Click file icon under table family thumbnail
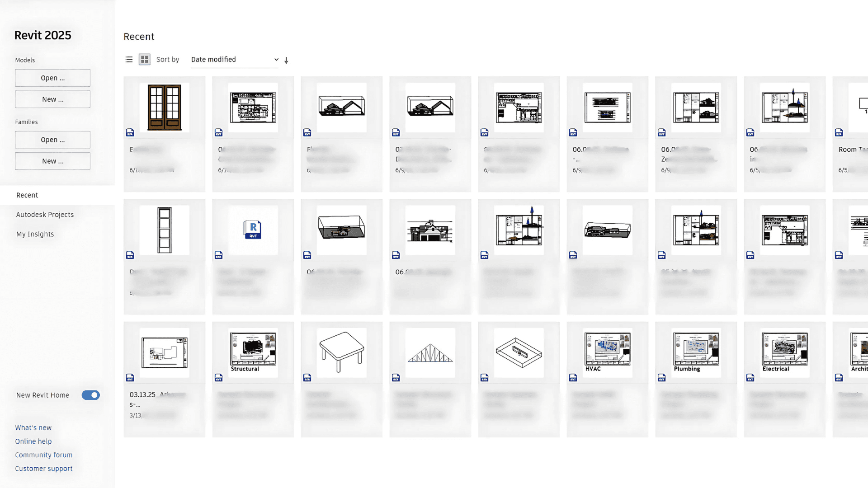The width and height of the screenshot is (868, 488). (307, 378)
